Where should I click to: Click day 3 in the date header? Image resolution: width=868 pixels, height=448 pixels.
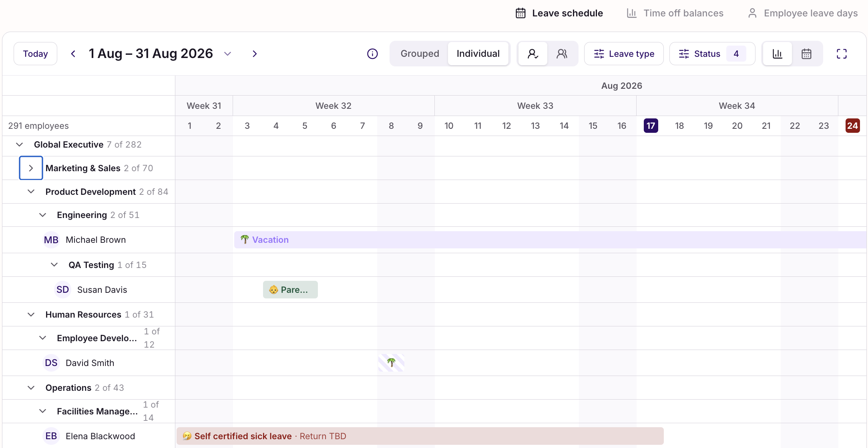247,126
